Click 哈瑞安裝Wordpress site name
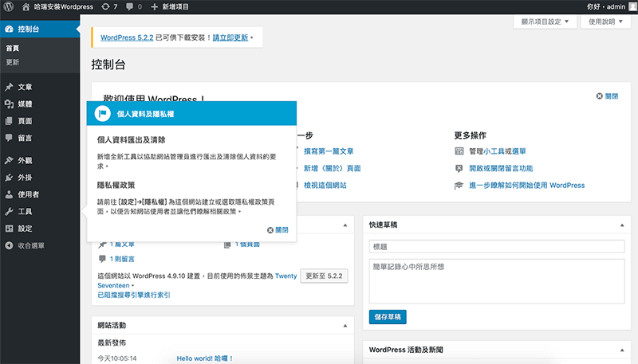The image size is (638, 364). point(64,6)
